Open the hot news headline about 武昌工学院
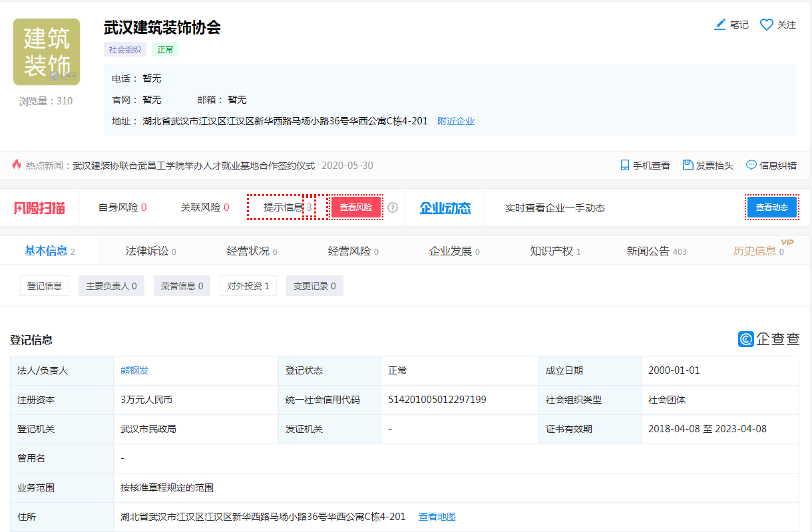The width and height of the screenshot is (812, 532). tap(194, 165)
